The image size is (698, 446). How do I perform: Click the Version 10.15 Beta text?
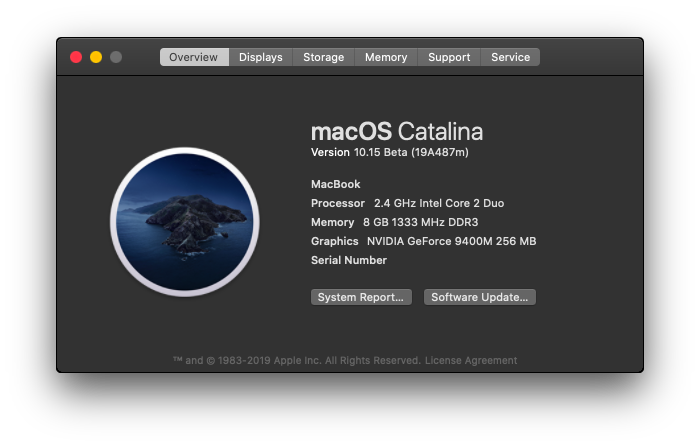[x=390, y=153]
